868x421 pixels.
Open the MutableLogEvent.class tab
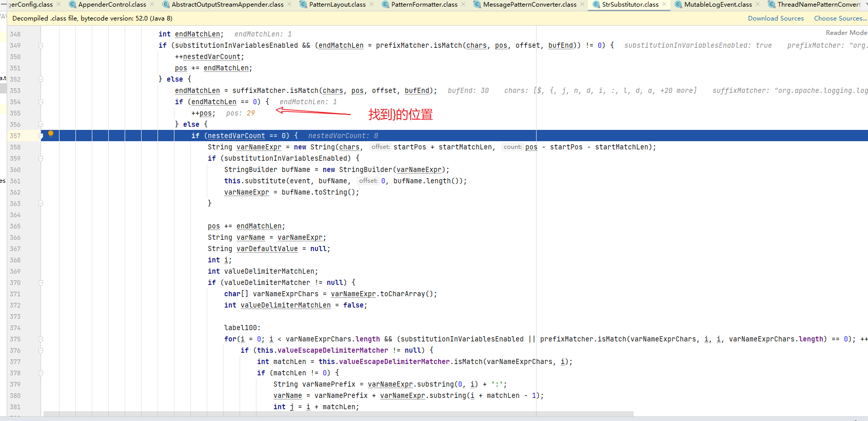[x=718, y=5]
